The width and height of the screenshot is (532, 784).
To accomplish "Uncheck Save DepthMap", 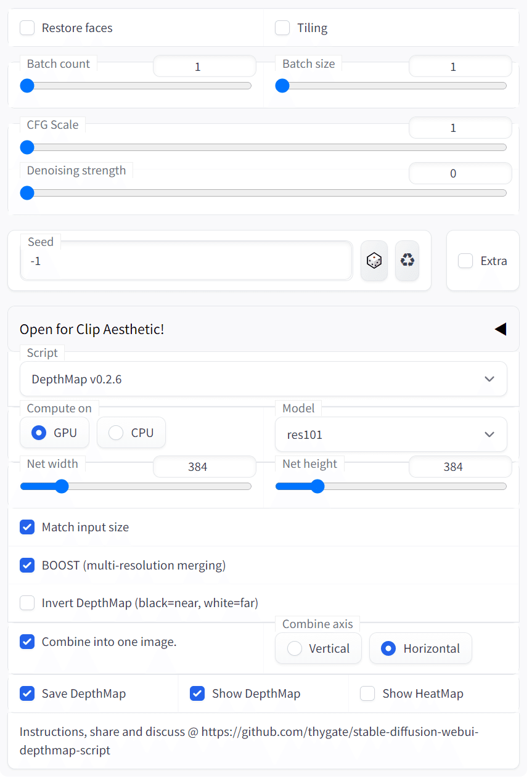I will pos(27,693).
